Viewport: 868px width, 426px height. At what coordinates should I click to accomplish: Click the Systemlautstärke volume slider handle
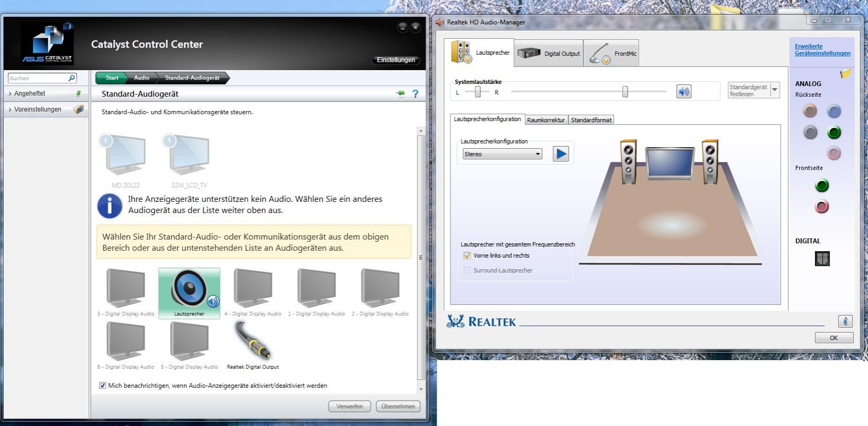(x=625, y=92)
